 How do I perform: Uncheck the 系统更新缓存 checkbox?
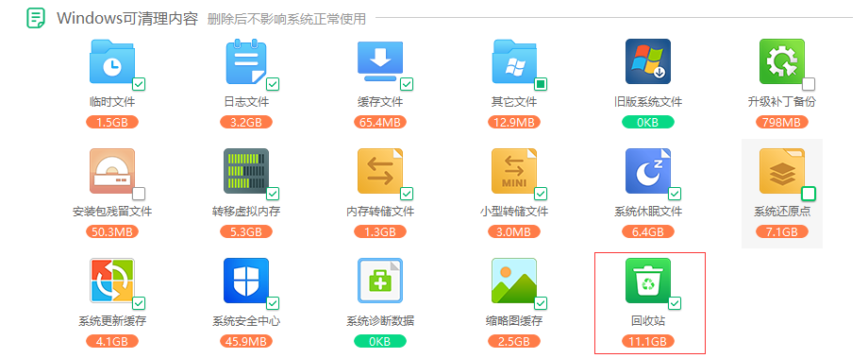[x=139, y=303]
